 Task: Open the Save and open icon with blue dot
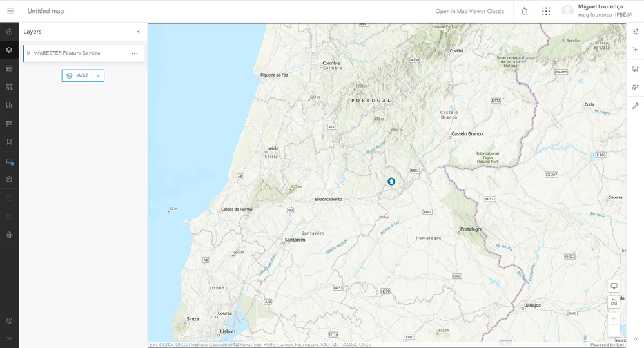[10, 161]
